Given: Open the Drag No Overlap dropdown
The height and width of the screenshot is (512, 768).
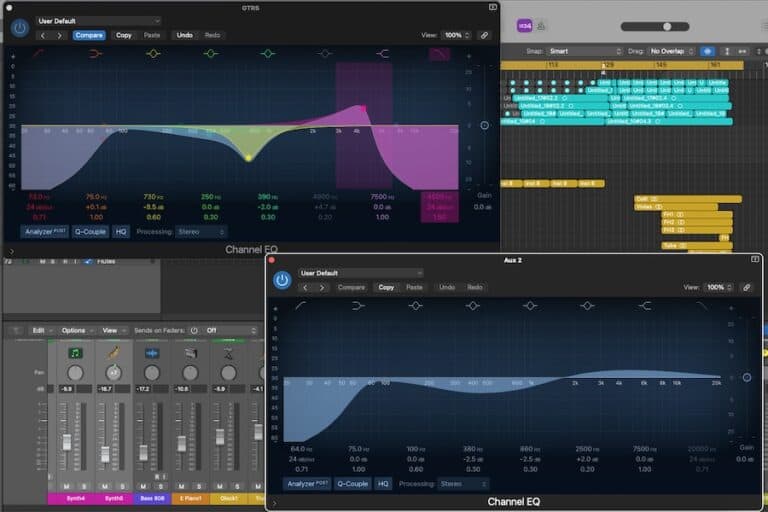Looking at the screenshot, I should tap(671, 51).
